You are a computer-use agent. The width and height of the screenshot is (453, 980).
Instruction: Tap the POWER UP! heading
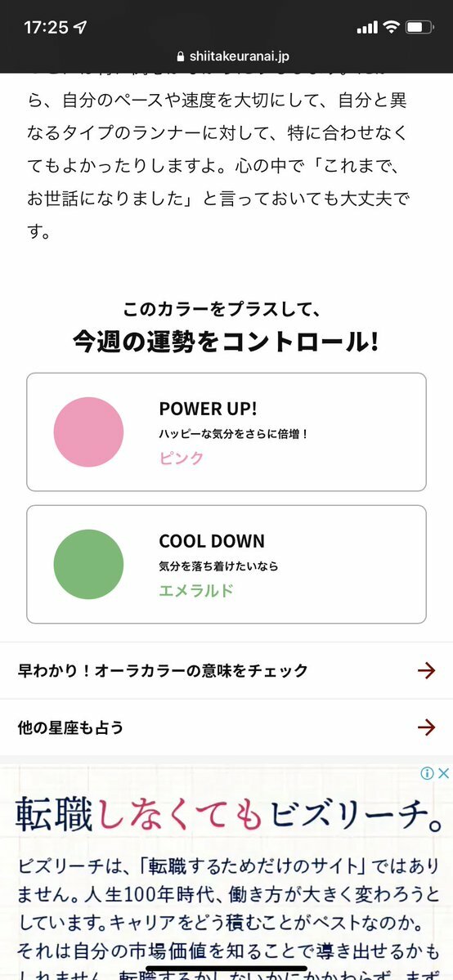click(x=209, y=409)
